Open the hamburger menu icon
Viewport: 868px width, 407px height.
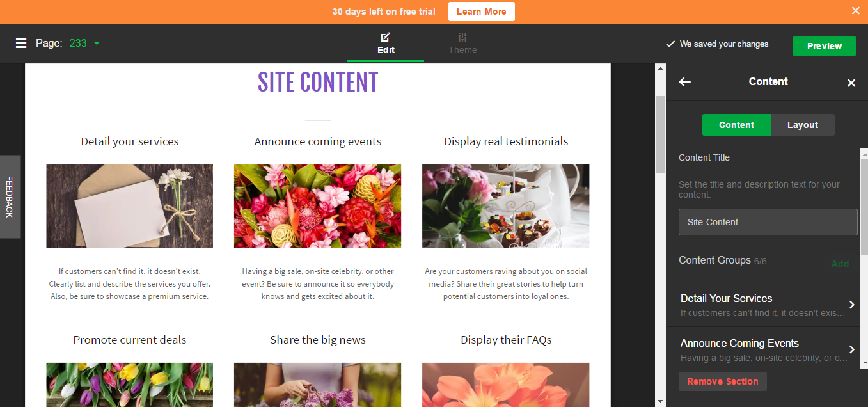(x=21, y=44)
